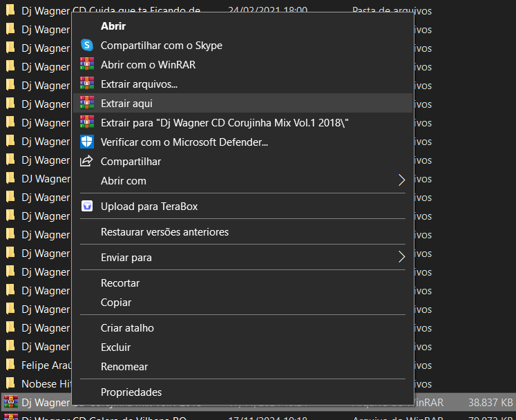Click Microsoft Defender shield icon
This screenshot has height=420, width=516.
coord(87,142)
